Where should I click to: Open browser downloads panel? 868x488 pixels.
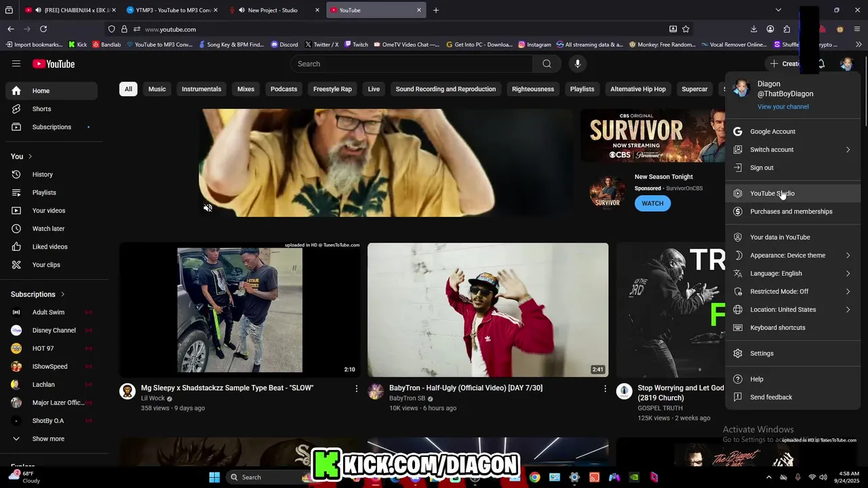[x=753, y=29]
